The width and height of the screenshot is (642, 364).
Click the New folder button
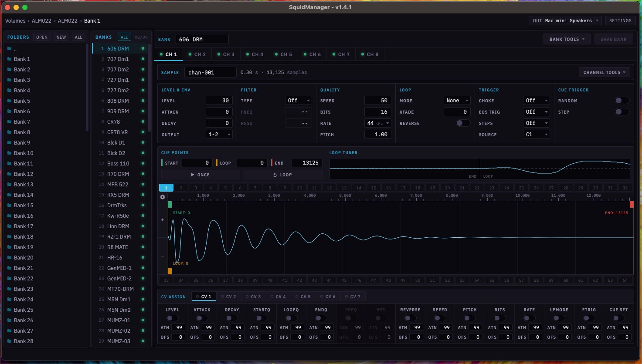pos(61,37)
